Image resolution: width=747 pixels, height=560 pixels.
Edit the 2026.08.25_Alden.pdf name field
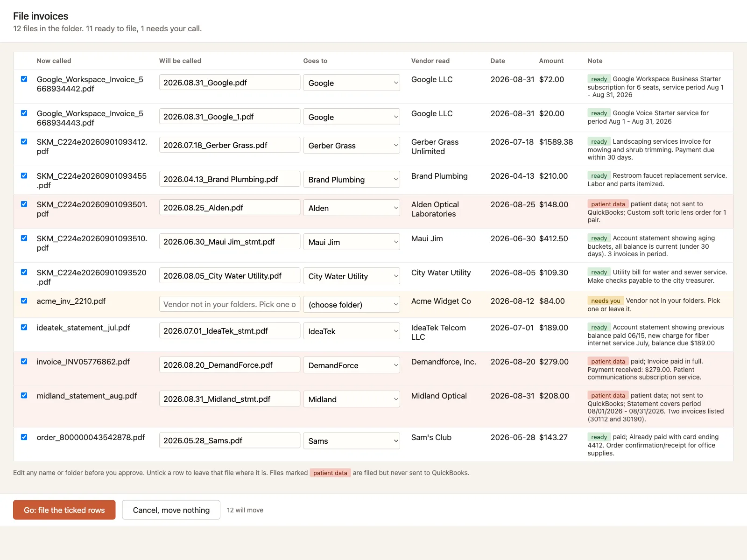click(x=230, y=207)
